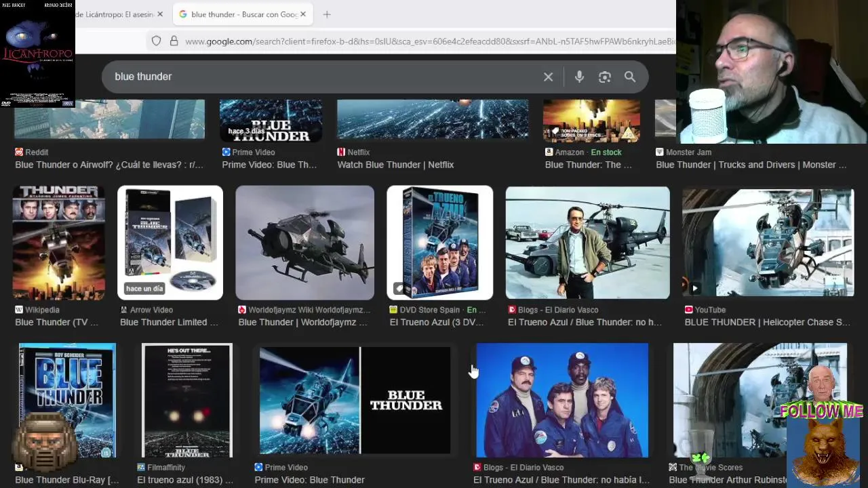Open DVD Store Spain El Trueno Azul link

tap(436, 322)
